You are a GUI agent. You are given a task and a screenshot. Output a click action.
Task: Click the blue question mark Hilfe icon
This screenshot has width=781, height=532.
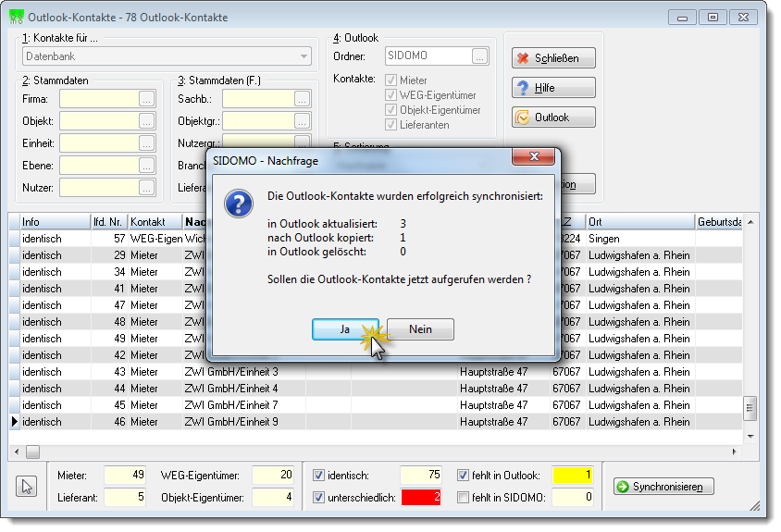pyautogui.click(x=523, y=88)
